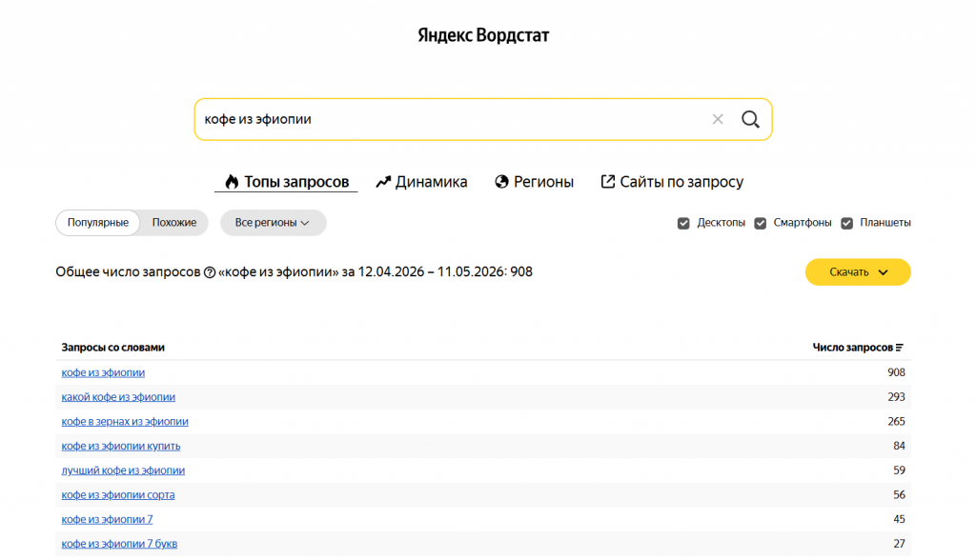Clear the search field with X icon
Image resolution: width=976 pixels, height=560 pixels.
tap(718, 119)
